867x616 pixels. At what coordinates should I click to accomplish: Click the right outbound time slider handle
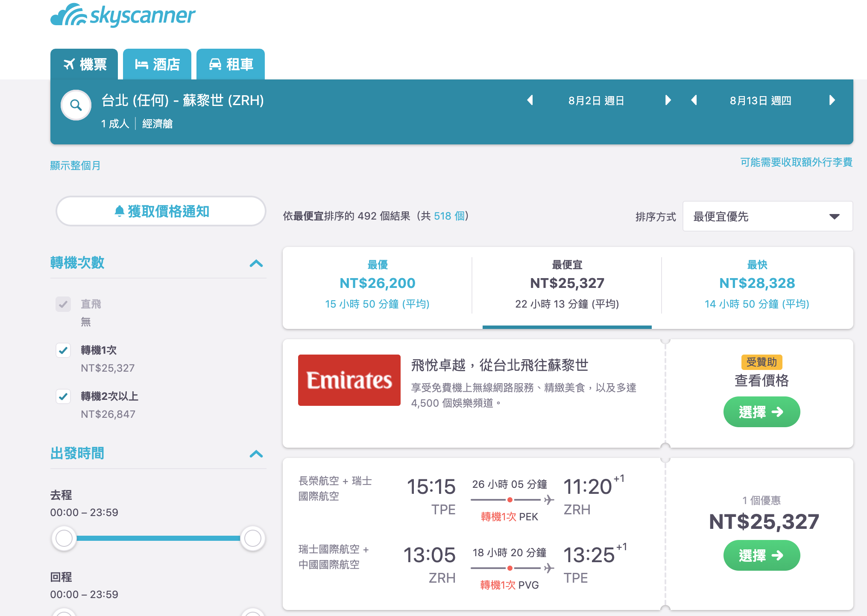(x=252, y=538)
